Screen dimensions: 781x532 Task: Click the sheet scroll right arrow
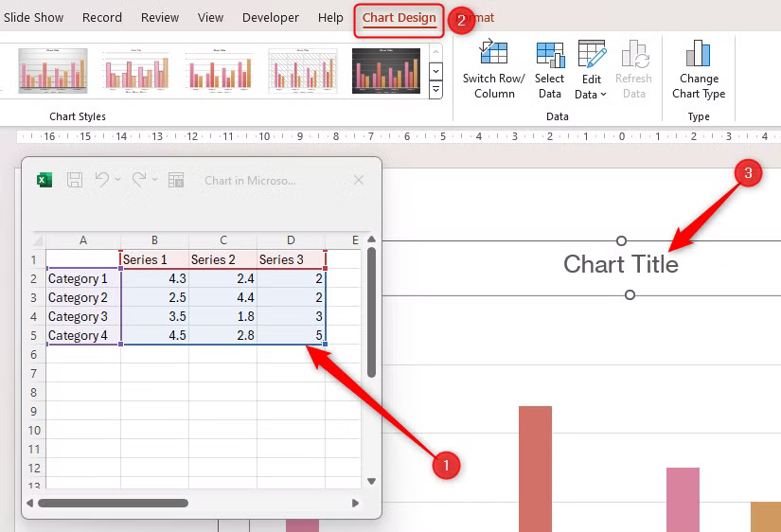355,503
